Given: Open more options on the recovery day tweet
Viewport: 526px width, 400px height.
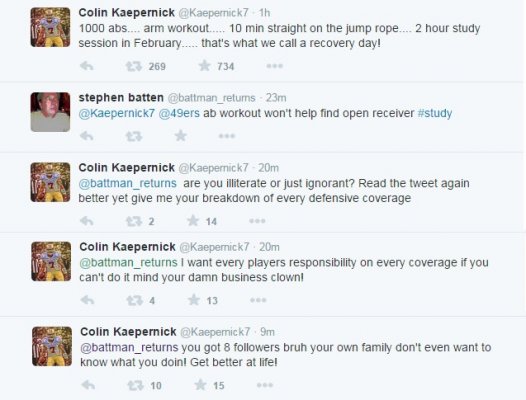Looking at the screenshot, I should pyautogui.click(x=274, y=66).
